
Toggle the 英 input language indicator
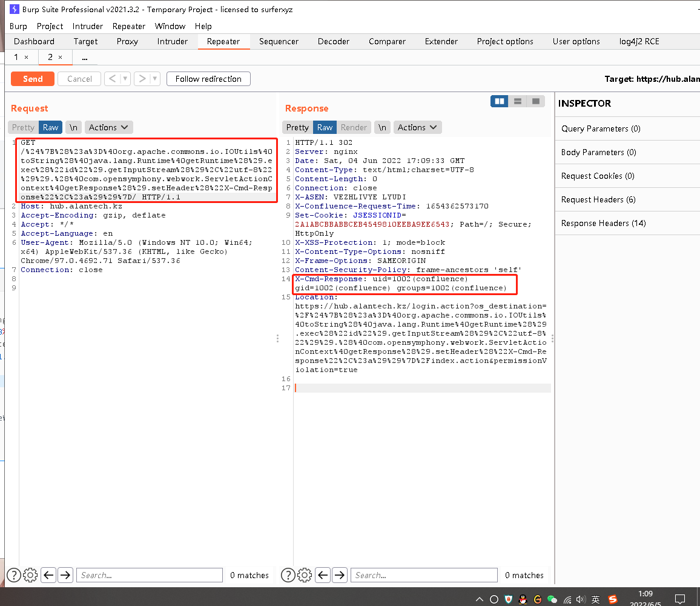(595, 599)
